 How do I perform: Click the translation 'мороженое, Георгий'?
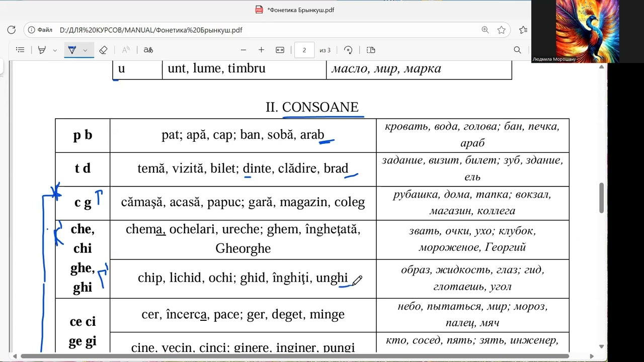pyautogui.click(x=472, y=247)
